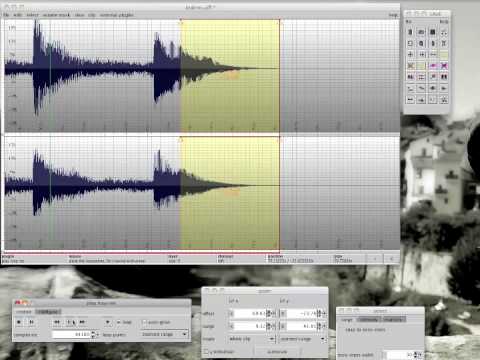Click the offset x value field in zoom window
The width and height of the screenshot is (480, 360).
250,313
